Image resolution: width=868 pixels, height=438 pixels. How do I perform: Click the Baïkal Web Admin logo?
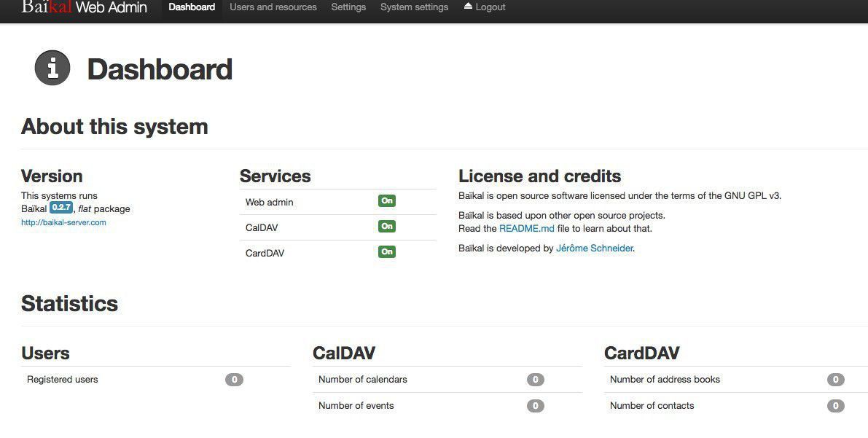(x=85, y=7)
